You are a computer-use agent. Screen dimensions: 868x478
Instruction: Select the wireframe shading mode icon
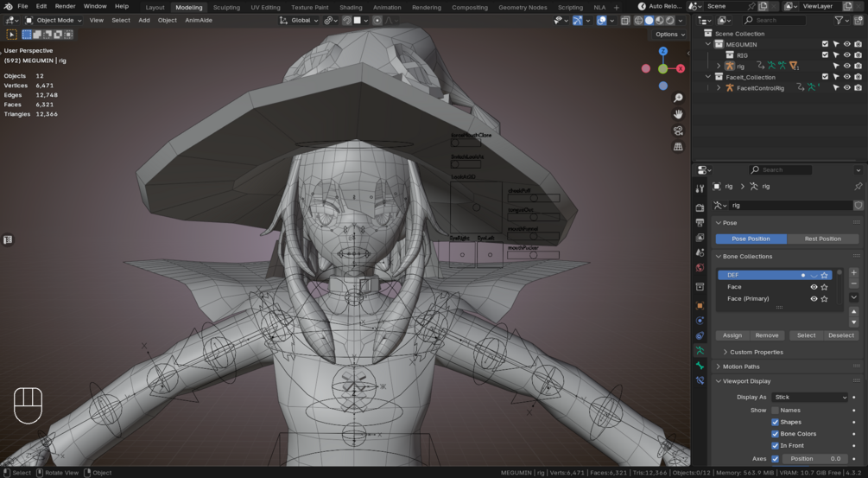(x=638, y=21)
